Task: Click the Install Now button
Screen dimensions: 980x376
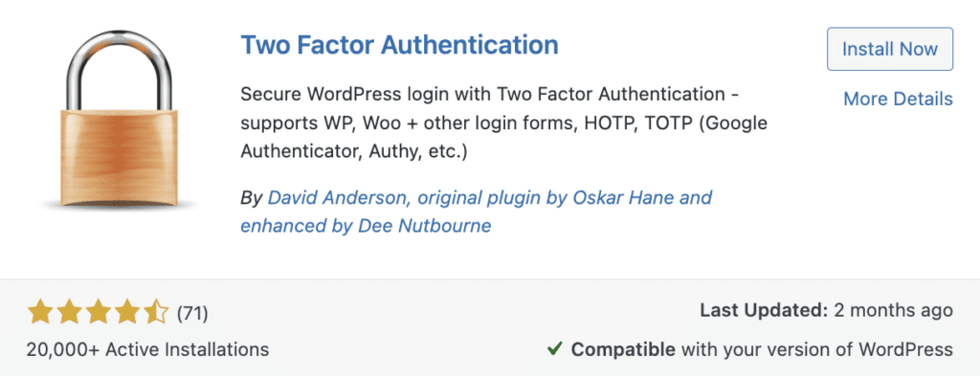Action: (x=890, y=49)
